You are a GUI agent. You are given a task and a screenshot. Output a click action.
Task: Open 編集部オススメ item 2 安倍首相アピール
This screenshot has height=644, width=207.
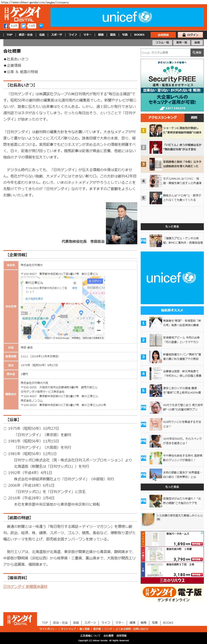(172, 340)
